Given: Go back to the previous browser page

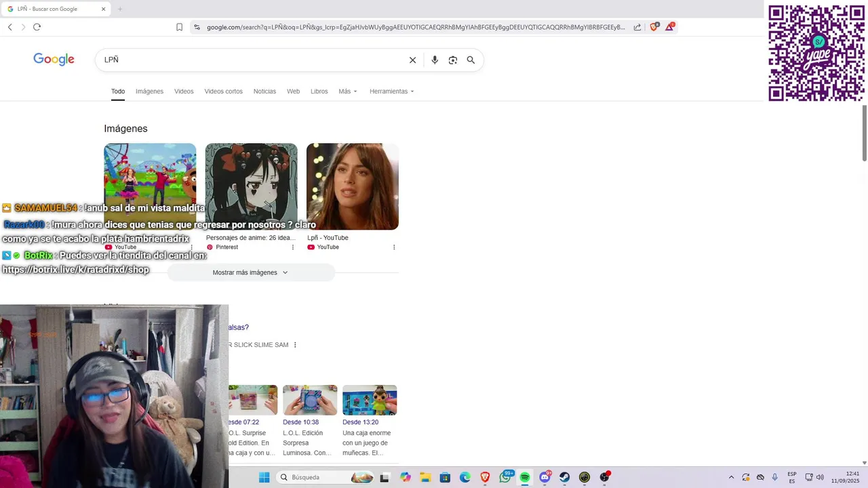Looking at the screenshot, I should tap(9, 27).
